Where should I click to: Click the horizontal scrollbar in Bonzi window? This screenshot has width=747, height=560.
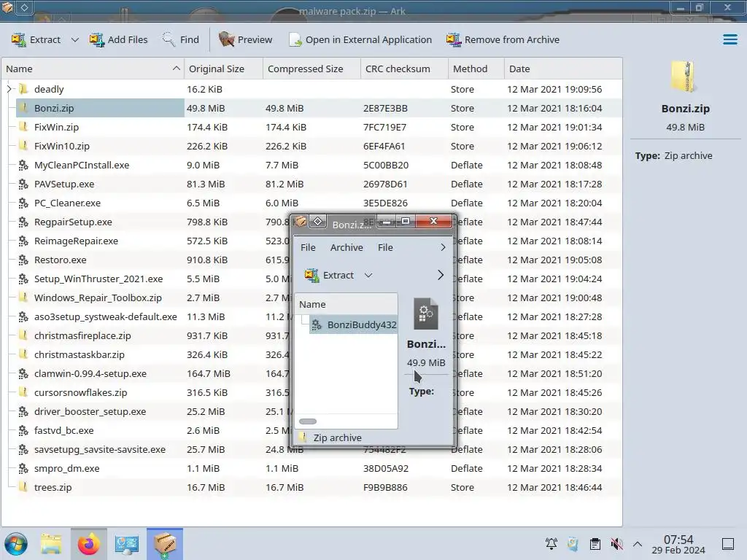coord(308,421)
